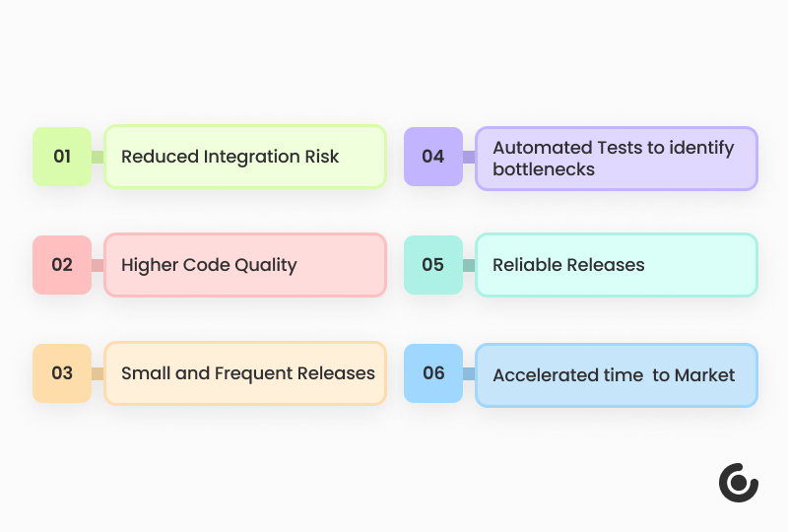Click connector between 02 and Higher Code Quality

click(98, 265)
